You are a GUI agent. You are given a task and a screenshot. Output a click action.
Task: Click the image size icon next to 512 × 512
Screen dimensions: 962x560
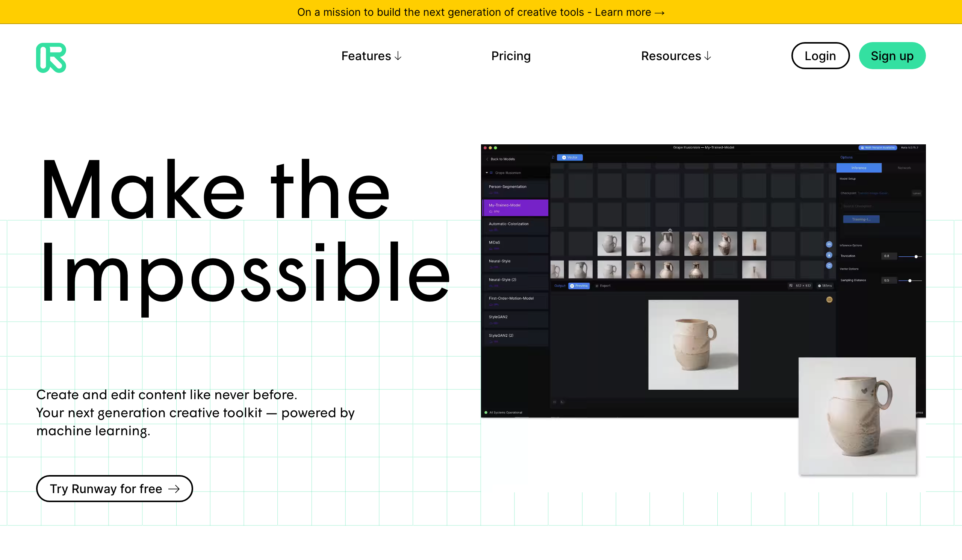[x=791, y=286]
